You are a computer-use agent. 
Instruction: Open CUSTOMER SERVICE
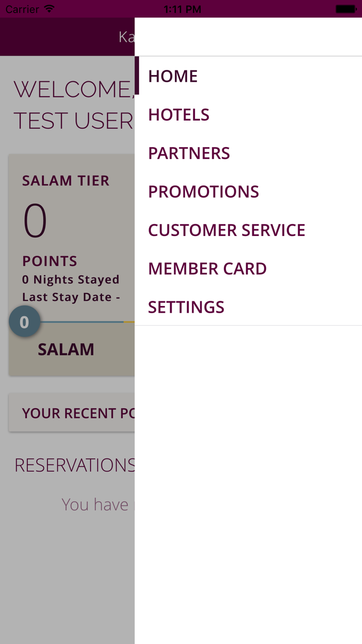pos(227,230)
